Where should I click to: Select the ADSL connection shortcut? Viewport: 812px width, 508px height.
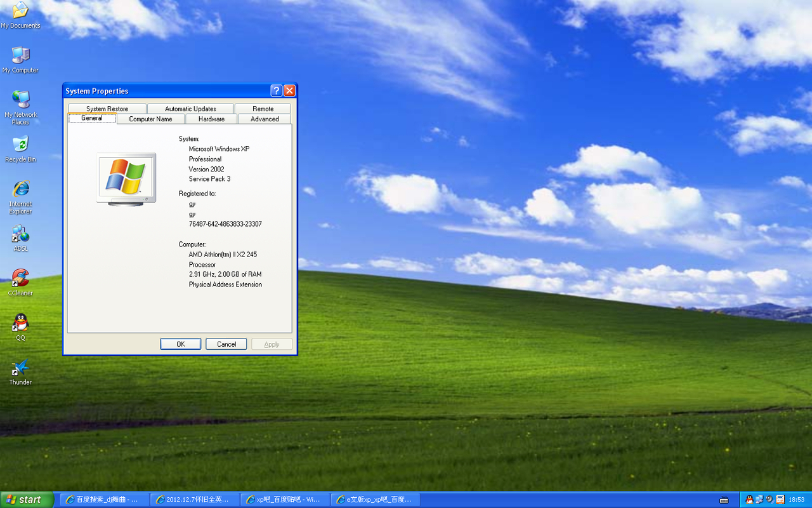click(20, 238)
